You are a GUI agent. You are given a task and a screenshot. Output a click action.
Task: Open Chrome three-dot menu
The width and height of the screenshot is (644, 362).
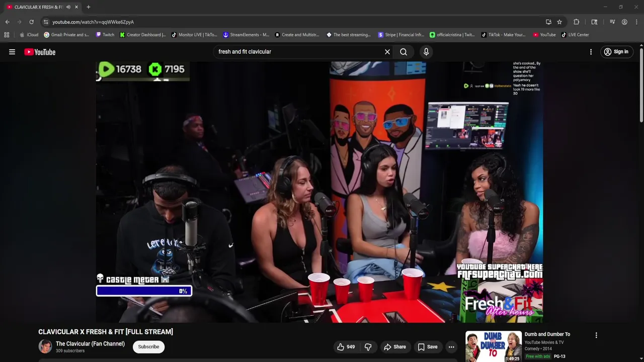[636, 22]
